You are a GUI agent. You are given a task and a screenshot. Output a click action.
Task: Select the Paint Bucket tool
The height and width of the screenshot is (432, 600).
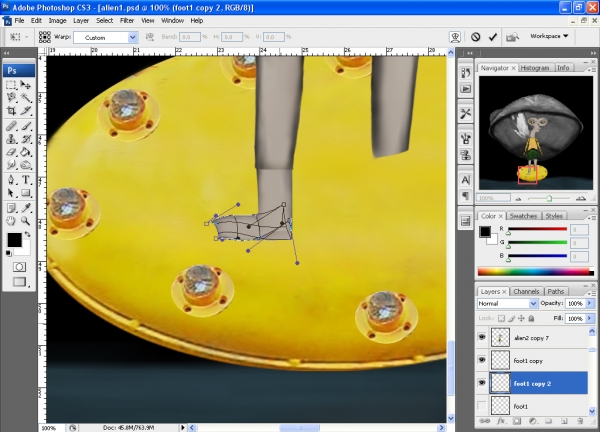coord(26,152)
